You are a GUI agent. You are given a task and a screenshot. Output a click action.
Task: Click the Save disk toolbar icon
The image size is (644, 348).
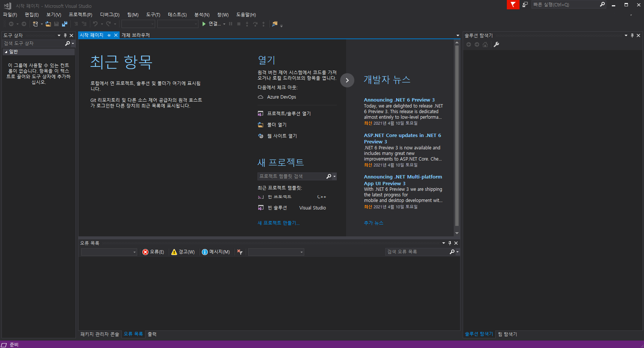click(56, 24)
